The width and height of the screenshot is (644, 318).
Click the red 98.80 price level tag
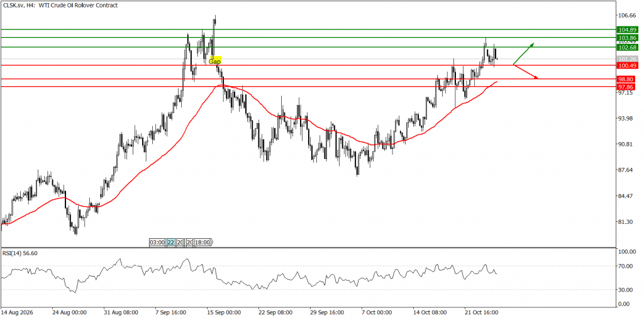click(627, 79)
